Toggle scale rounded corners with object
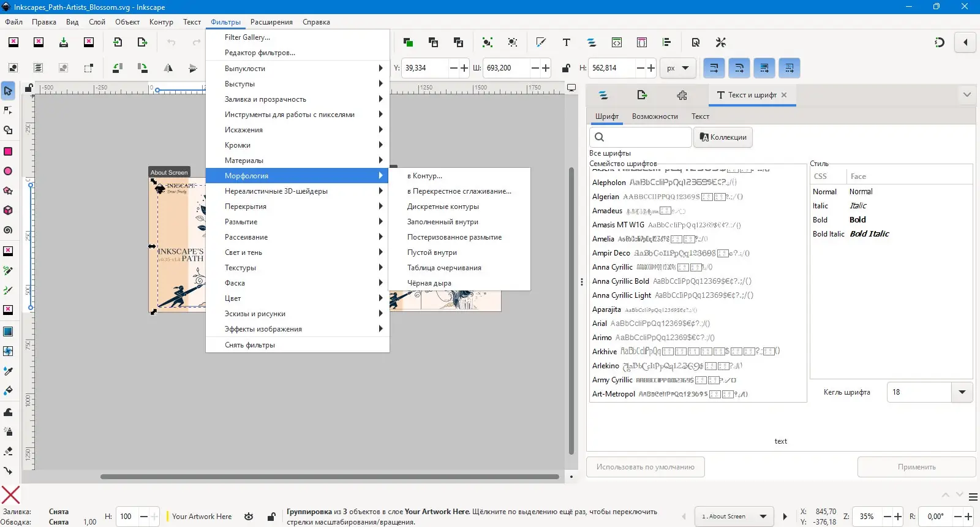980x527 pixels. pos(739,68)
